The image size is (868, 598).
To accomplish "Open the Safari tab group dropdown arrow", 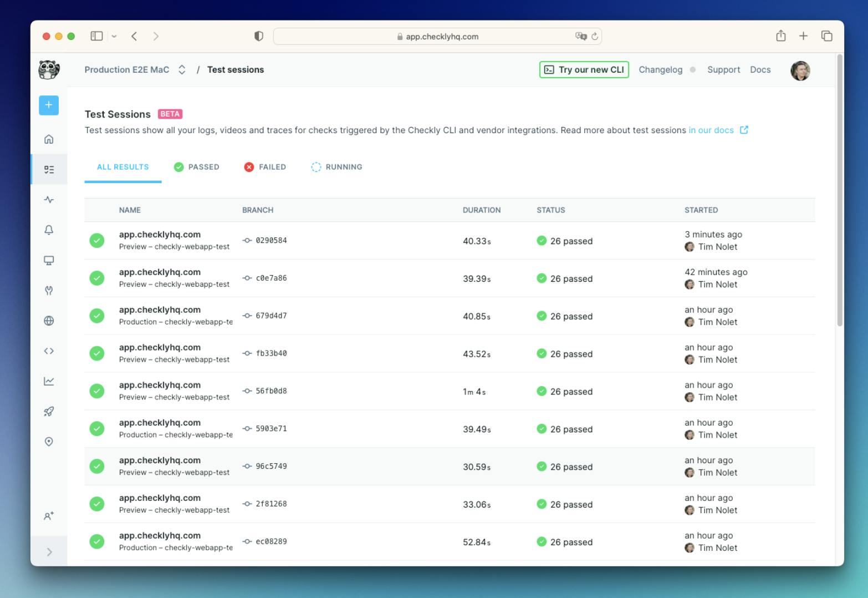I will click(x=114, y=37).
